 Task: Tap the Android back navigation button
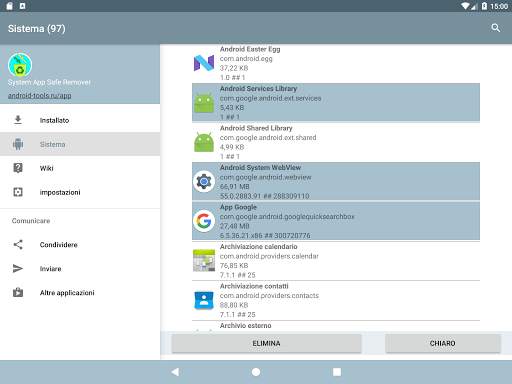click(175, 372)
